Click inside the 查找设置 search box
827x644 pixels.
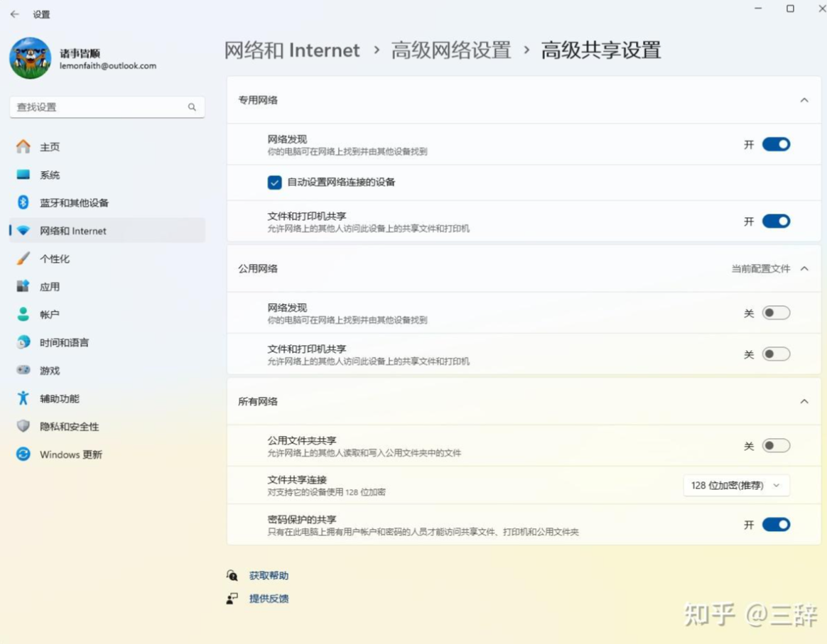[x=99, y=107]
